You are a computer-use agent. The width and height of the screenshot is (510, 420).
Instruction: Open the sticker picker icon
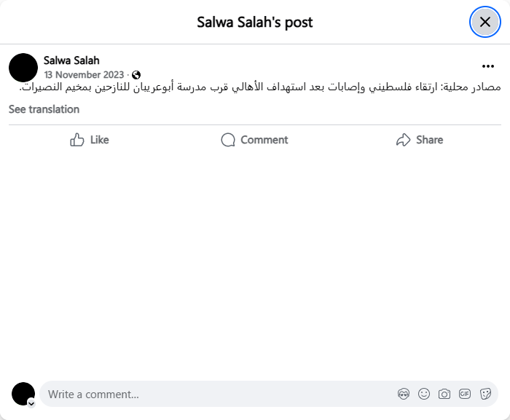click(485, 394)
